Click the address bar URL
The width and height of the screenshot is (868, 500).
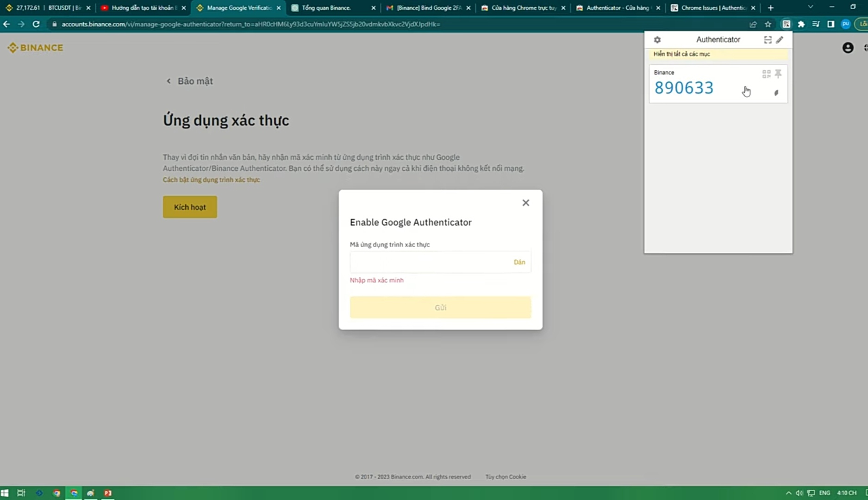click(x=250, y=24)
